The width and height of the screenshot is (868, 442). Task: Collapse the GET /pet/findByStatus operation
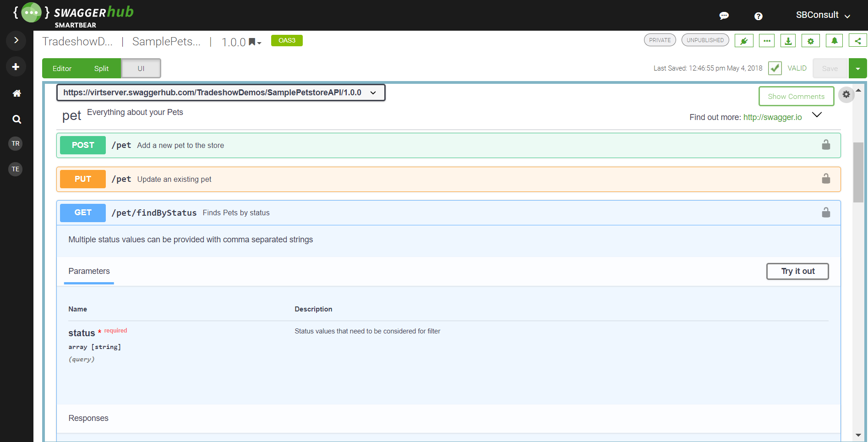(448, 213)
